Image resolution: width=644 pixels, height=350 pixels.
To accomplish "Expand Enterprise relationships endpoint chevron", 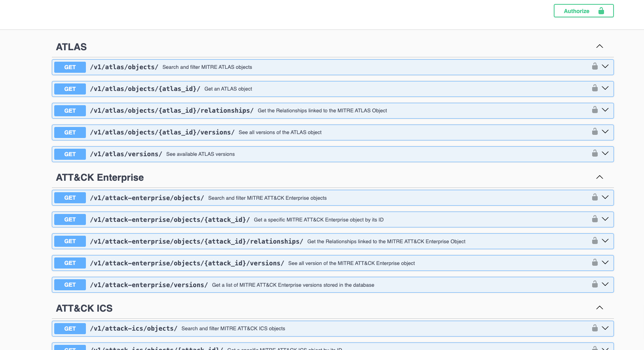I will pos(605,241).
